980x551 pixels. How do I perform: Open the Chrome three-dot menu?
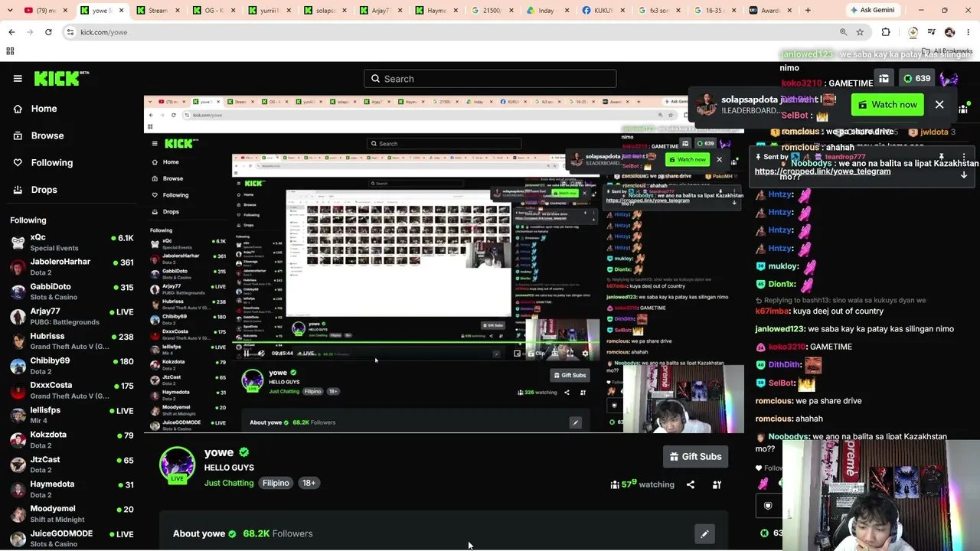(x=968, y=32)
